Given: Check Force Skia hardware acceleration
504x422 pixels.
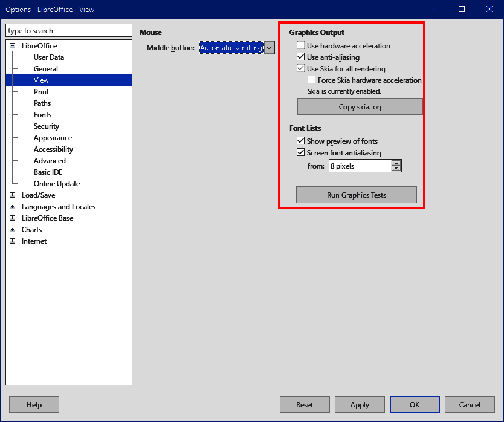Looking at the screenshot, I should (311, 80).
